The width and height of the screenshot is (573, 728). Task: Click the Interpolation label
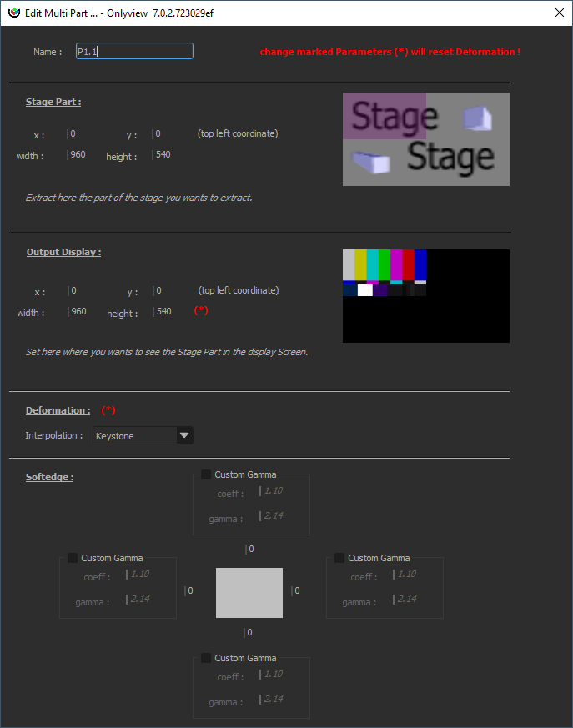pos(54,435)
